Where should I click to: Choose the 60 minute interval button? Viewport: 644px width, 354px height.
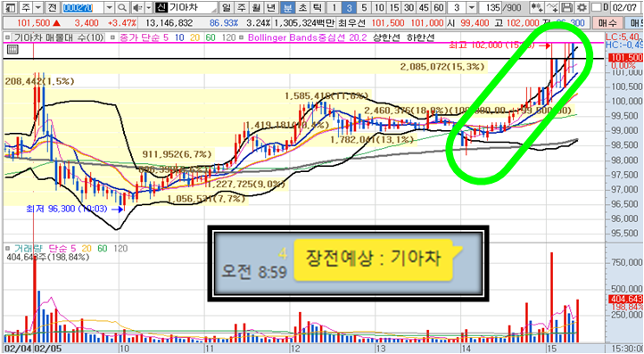point(439,7)
